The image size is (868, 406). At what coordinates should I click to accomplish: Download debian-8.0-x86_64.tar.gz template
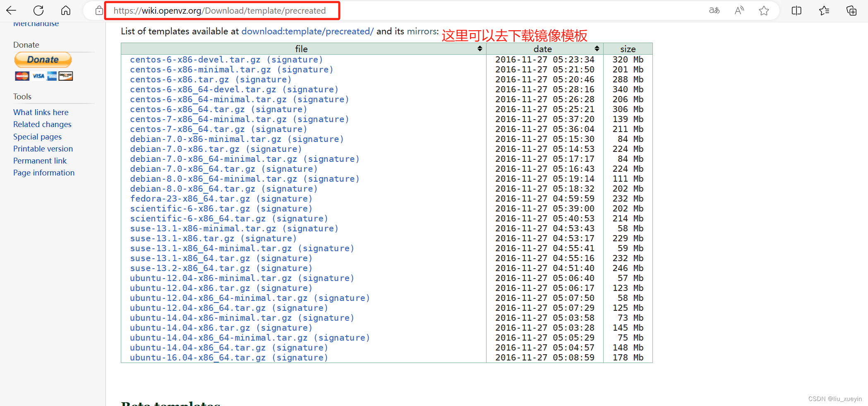(192, 189)
